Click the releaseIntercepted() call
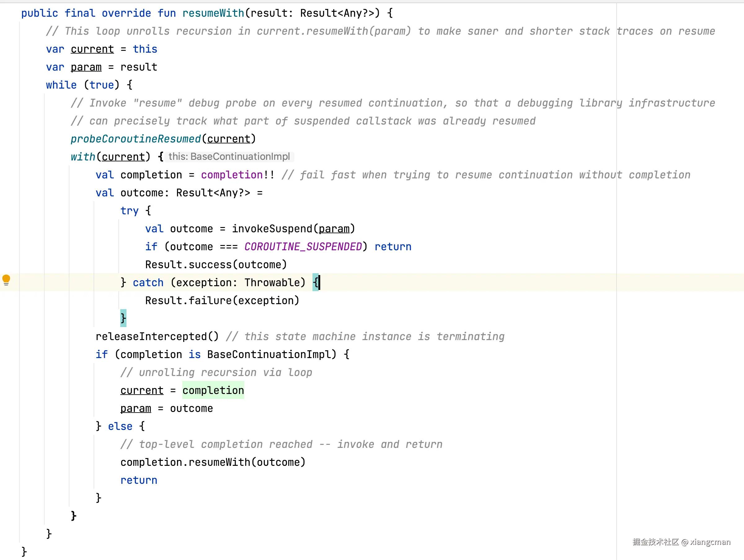744x560 pixels. pos(157,336)
